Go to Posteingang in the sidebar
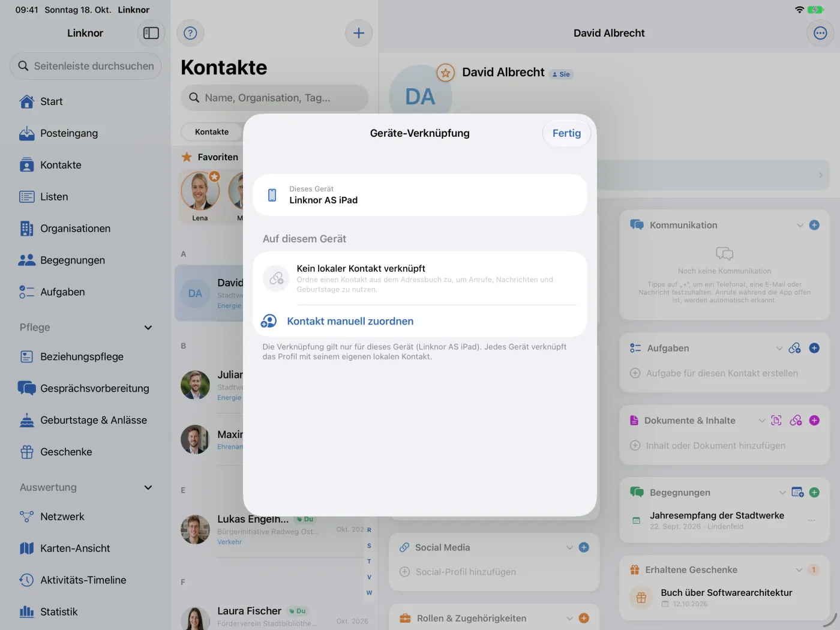 (x=85, y=133)
